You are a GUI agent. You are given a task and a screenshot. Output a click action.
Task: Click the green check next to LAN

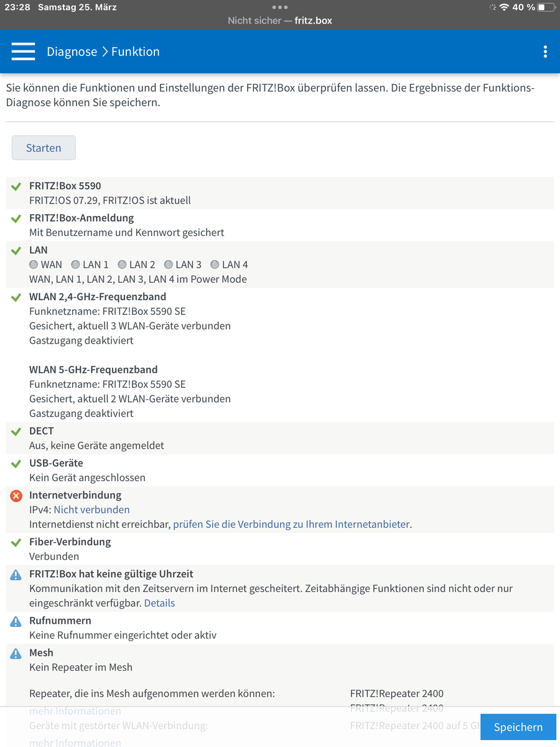[x=16, y=250]
